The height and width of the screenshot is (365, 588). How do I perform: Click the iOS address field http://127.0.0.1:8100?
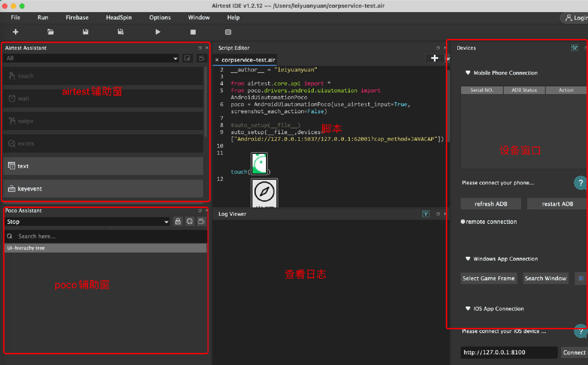point(509,352)
